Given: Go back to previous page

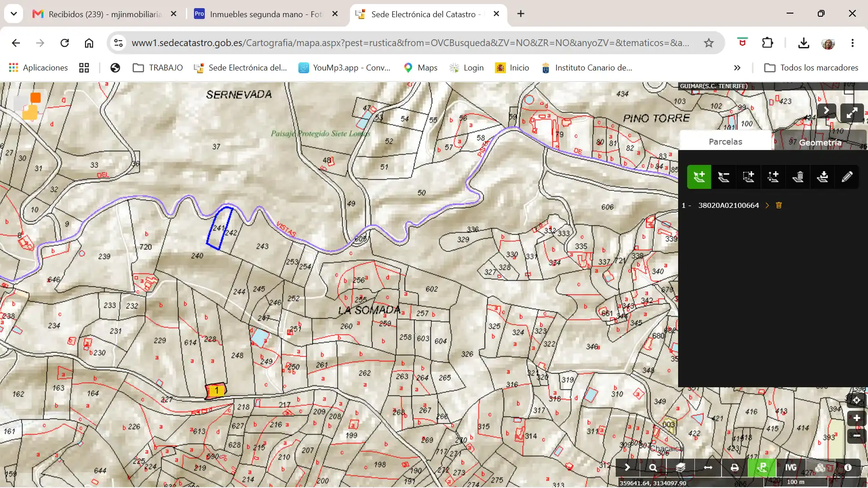Looking at the screenshot, I should coord(16,43).
